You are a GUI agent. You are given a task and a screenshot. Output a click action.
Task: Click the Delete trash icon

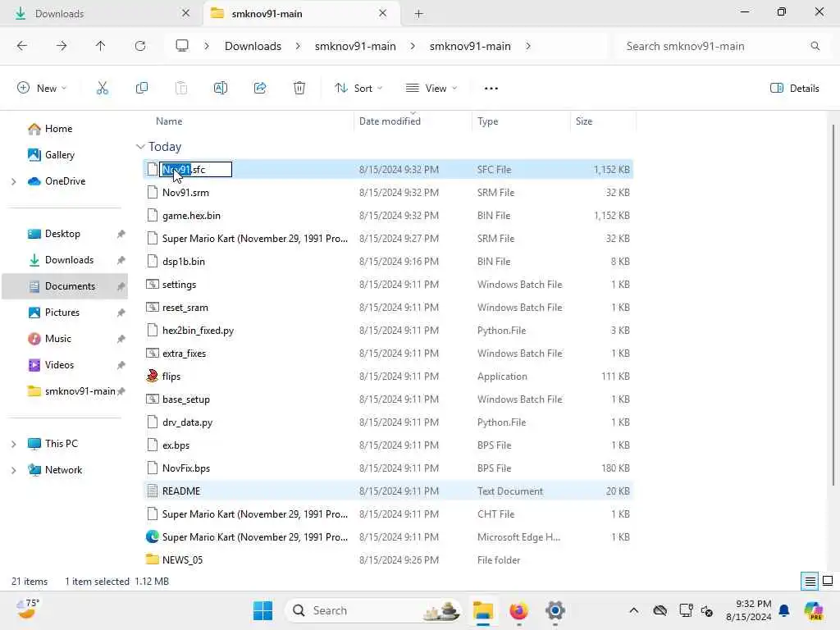point(299,89)
